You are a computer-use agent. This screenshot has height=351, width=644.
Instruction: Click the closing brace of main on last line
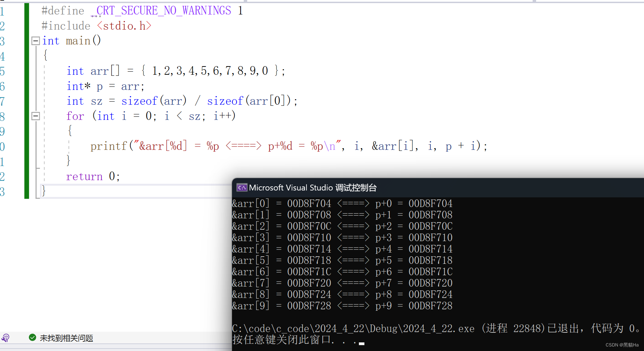44,191
